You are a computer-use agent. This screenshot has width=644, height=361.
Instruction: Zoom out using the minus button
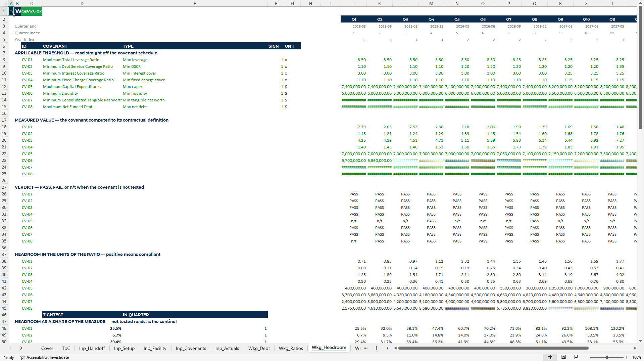coord(587,357)
